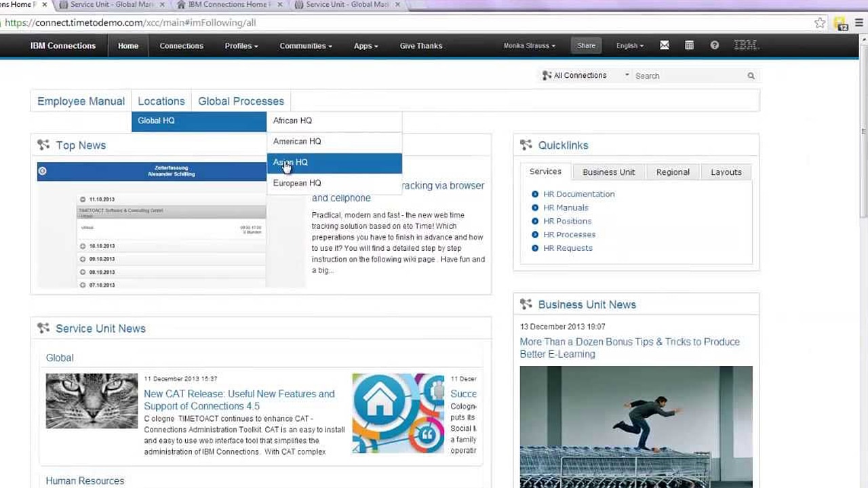Open HR Processes quicklink
Image resolution: width=868 pixels, height=488 pixels.
(569, 235)
